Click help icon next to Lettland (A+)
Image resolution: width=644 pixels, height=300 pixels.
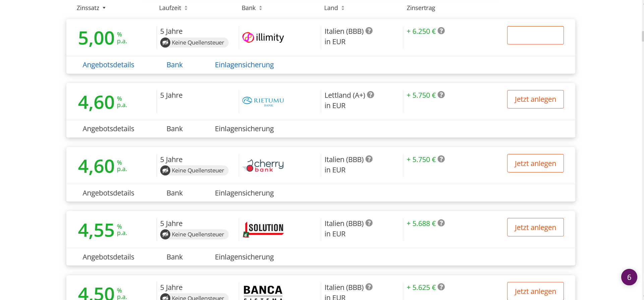tap(370, 95)
